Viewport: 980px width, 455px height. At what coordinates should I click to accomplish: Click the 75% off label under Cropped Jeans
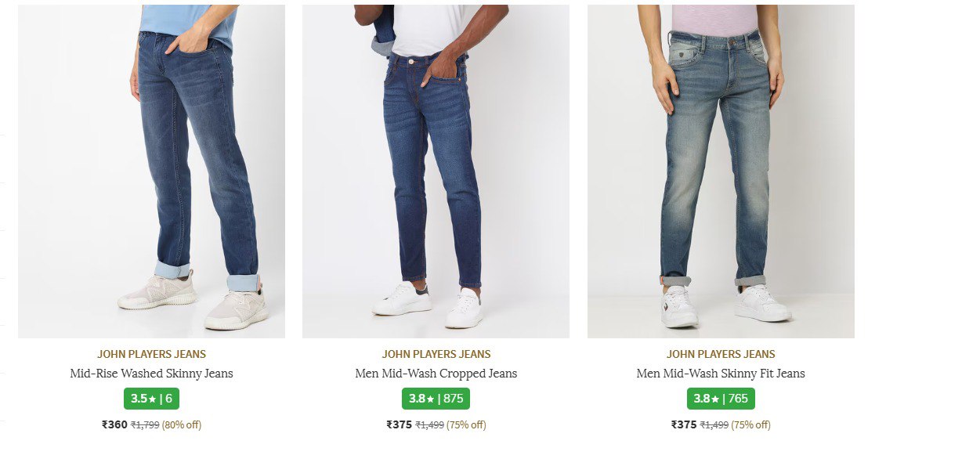(x=466, y=425)
